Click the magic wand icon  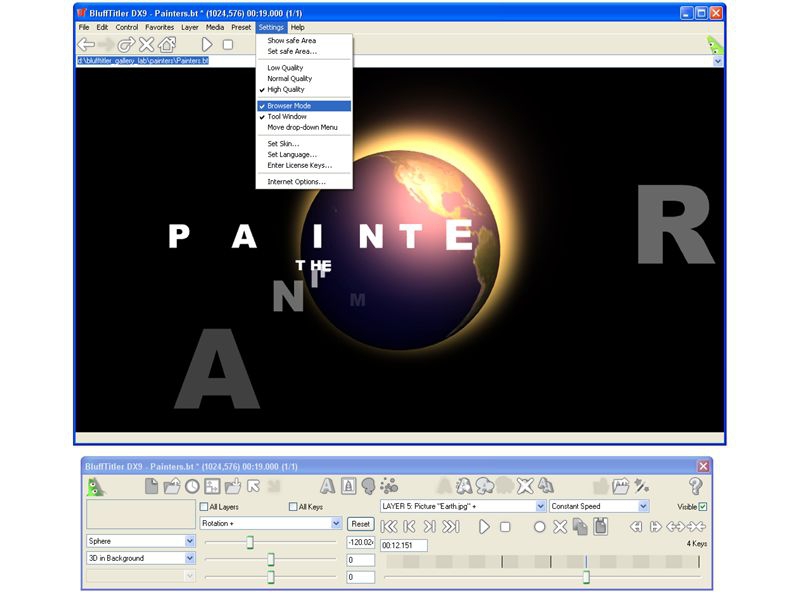(x=642, y=486)
